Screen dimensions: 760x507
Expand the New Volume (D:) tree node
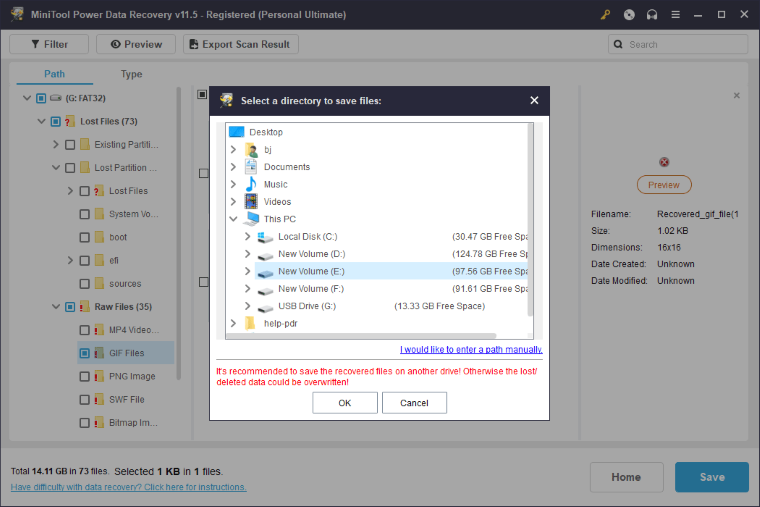tap(248, 254)
